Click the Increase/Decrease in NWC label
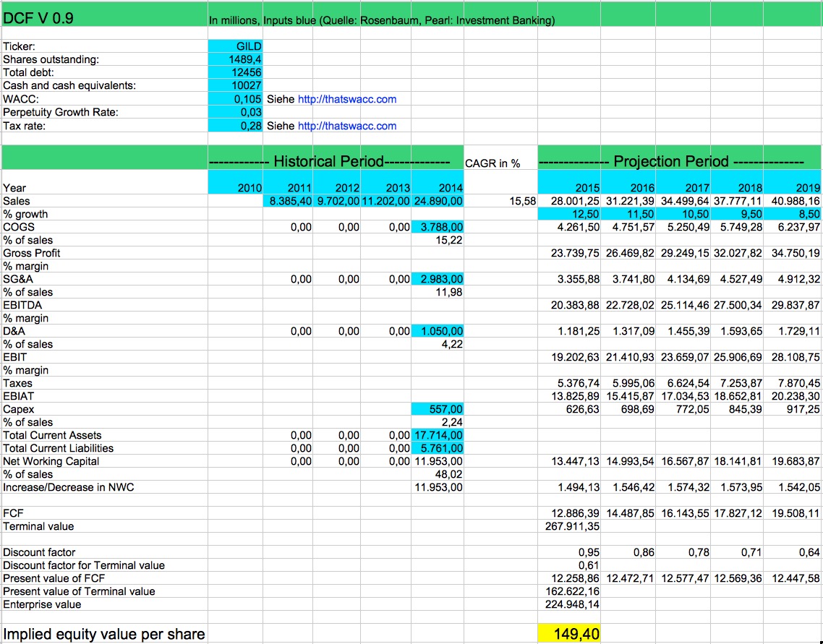Image resolution: width=823 pixels, height=644 pixels. 68,487
